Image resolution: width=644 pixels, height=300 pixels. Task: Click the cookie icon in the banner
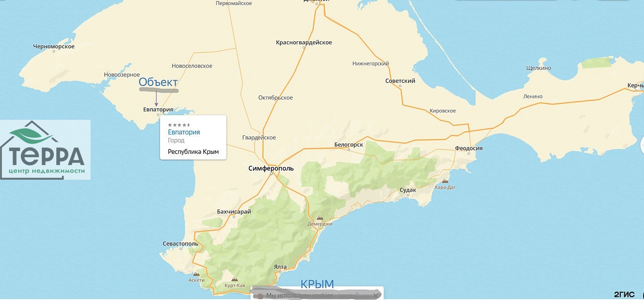click(260, 295)
